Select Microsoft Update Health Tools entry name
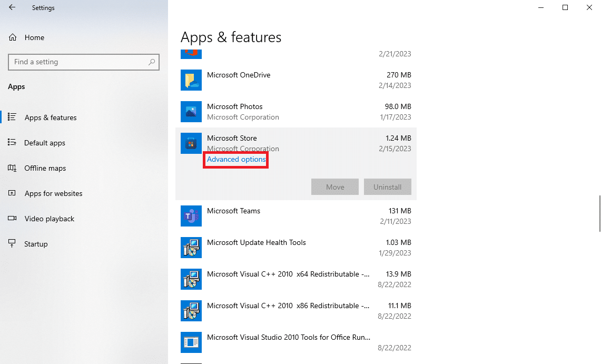Screen dimensions: 601x364 257,242
